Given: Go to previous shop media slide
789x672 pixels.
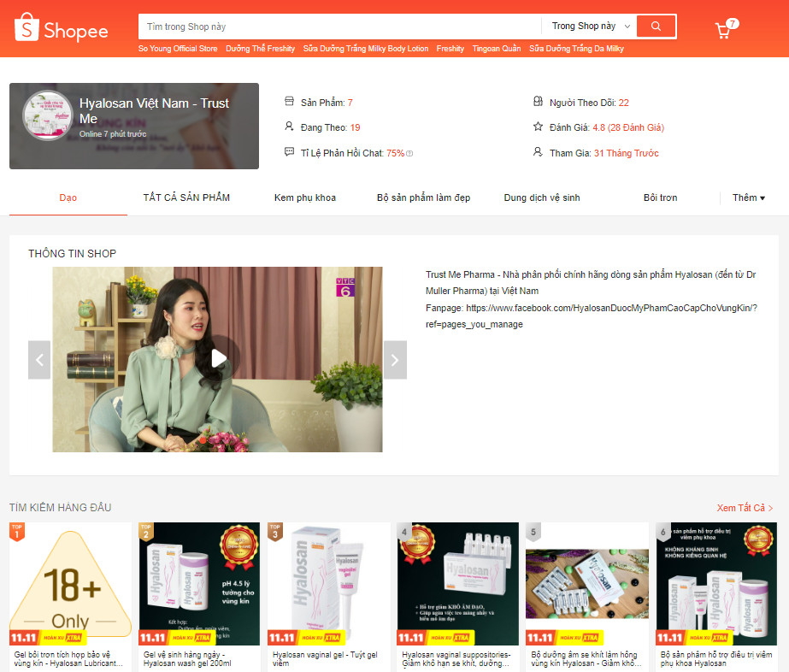Looking at the screenshot, I should (x=39, y=359).
